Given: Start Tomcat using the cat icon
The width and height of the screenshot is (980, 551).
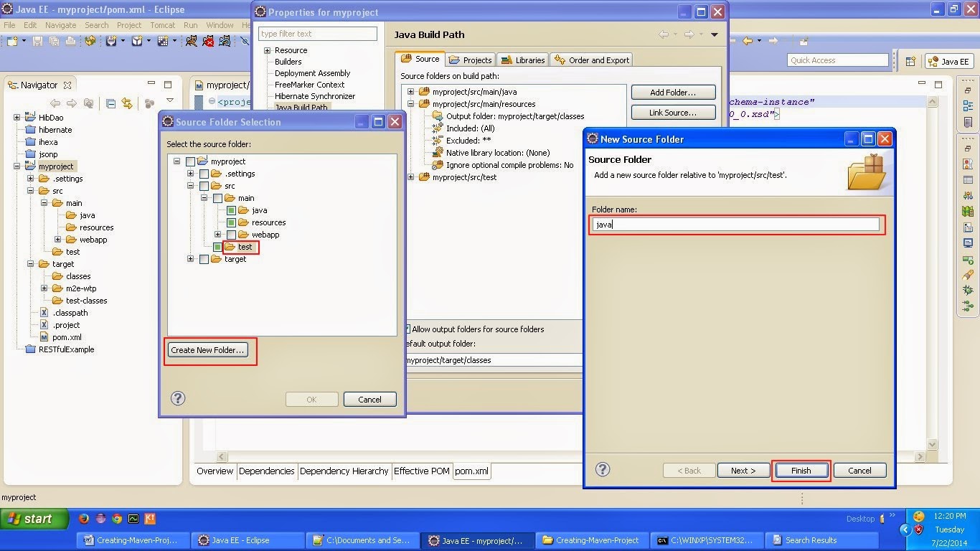Looking at the screenshot, I should [x=192, y=41].
